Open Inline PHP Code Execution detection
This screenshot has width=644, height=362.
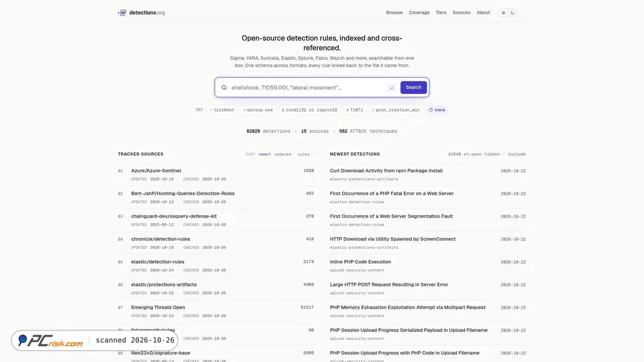[x=360, y=262]
